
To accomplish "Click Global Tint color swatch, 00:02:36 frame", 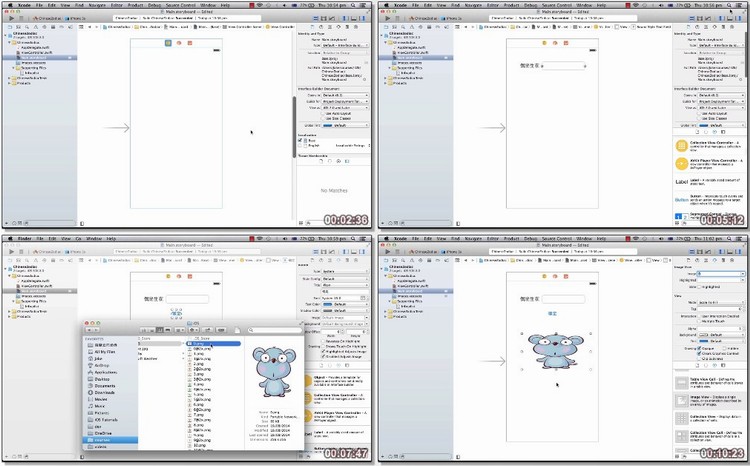I will 328,125.
